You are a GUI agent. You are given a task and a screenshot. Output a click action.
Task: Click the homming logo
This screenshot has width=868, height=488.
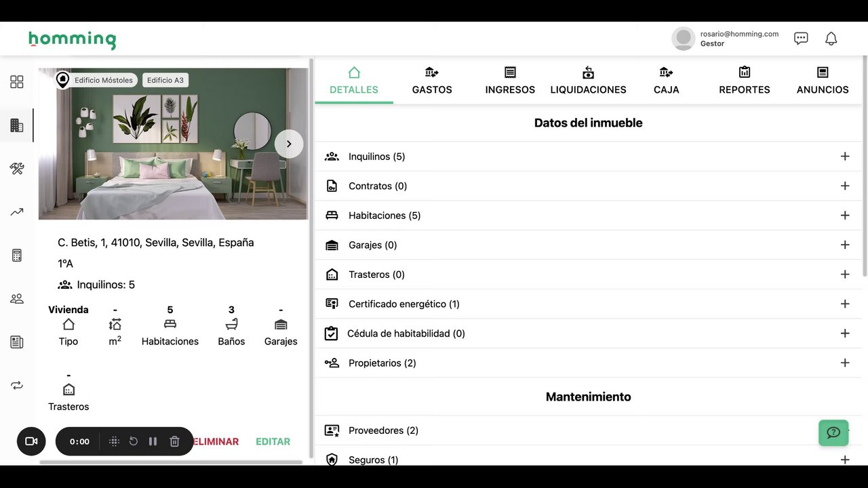[73, 39]
